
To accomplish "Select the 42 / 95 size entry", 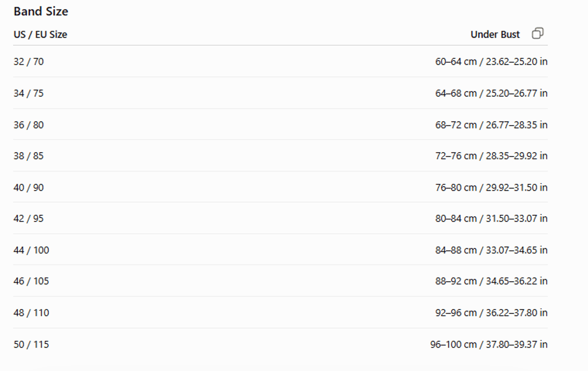I will tap(29, 218).
